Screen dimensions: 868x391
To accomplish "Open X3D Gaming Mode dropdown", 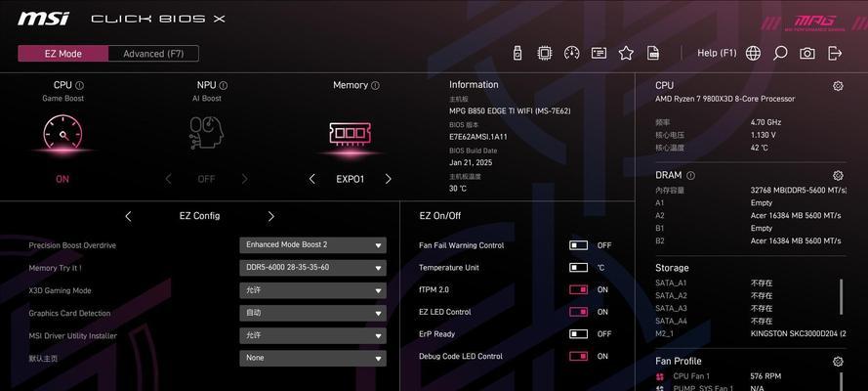I will pyautogui.click(x=312, y=290).
